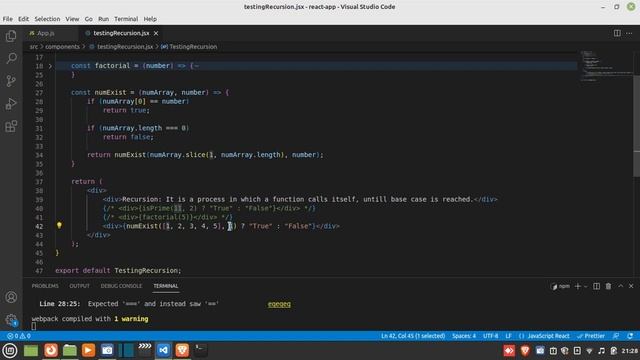The image size is (640, 360).
Task: Split the editor to the right
Action: coord(617,33)
